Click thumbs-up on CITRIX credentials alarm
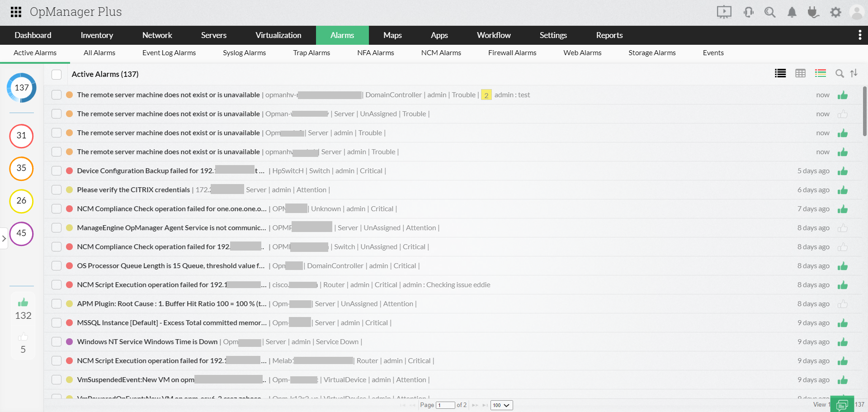Viewport: 868px width, 412px height. [x=842, y=190]
